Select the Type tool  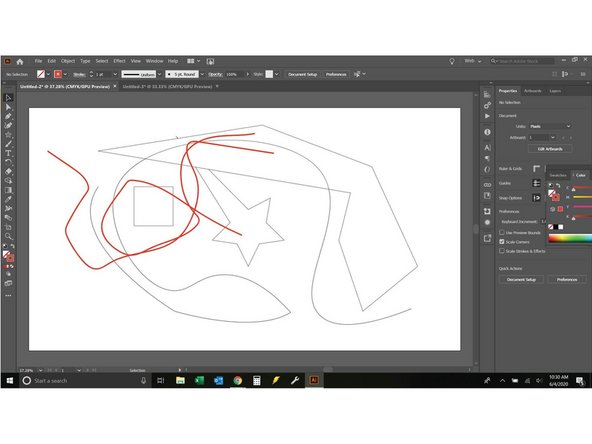pyautogui.click(x=8, y=153)
